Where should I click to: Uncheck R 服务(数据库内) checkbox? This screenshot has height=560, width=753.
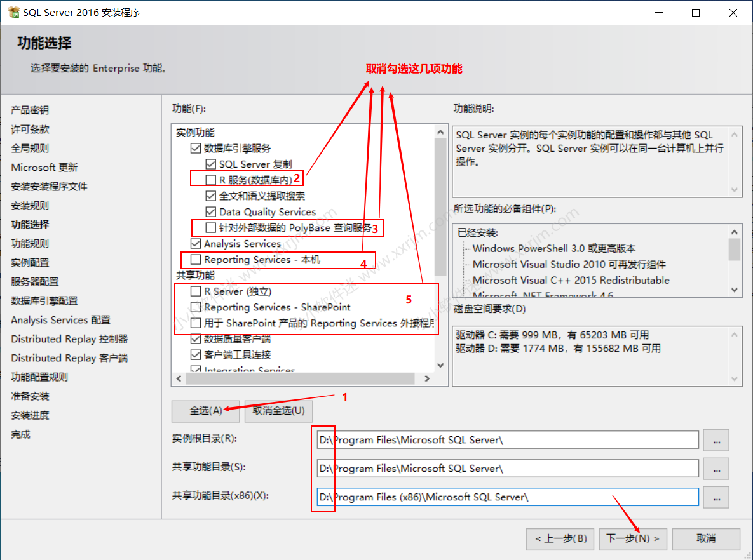tap(211, 180)
